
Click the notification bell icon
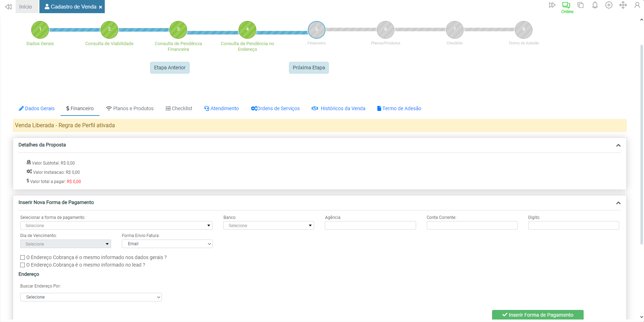(x=595, y=5)
